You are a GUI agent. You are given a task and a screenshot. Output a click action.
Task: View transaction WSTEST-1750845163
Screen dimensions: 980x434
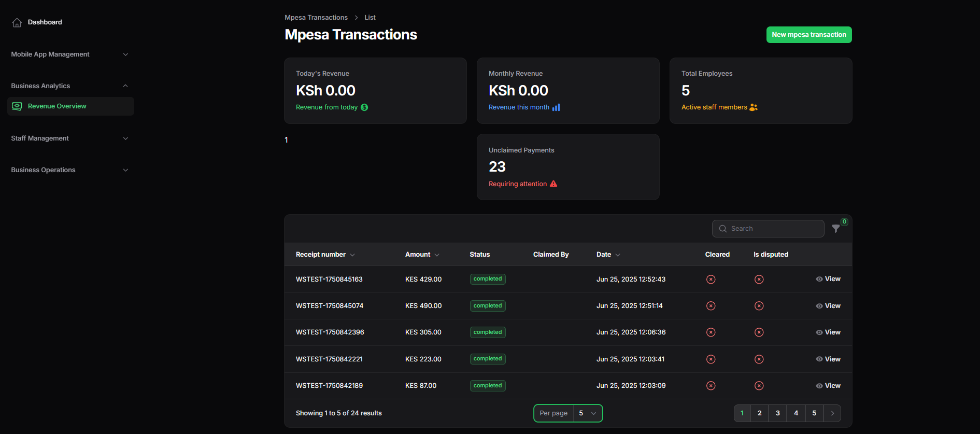point(828,279)
